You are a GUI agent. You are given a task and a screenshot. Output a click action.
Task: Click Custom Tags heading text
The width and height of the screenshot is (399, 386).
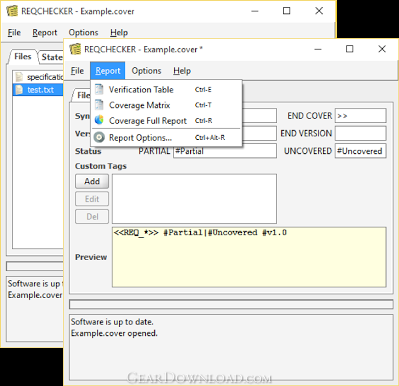101,166
